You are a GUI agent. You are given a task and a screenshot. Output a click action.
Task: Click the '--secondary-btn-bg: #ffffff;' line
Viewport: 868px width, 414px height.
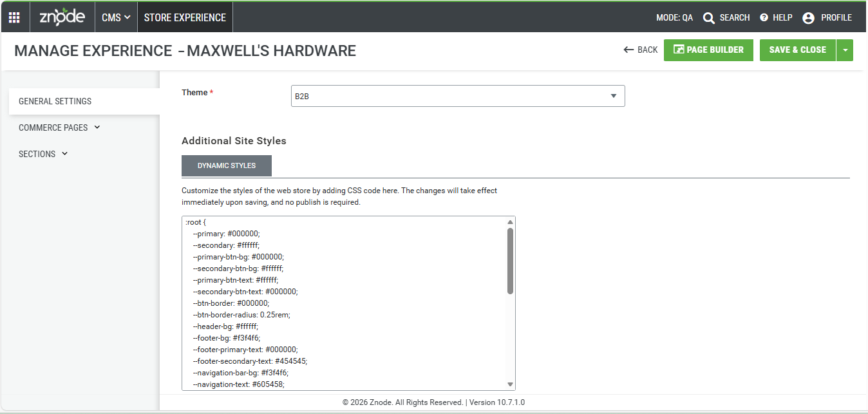pos(238,268)
